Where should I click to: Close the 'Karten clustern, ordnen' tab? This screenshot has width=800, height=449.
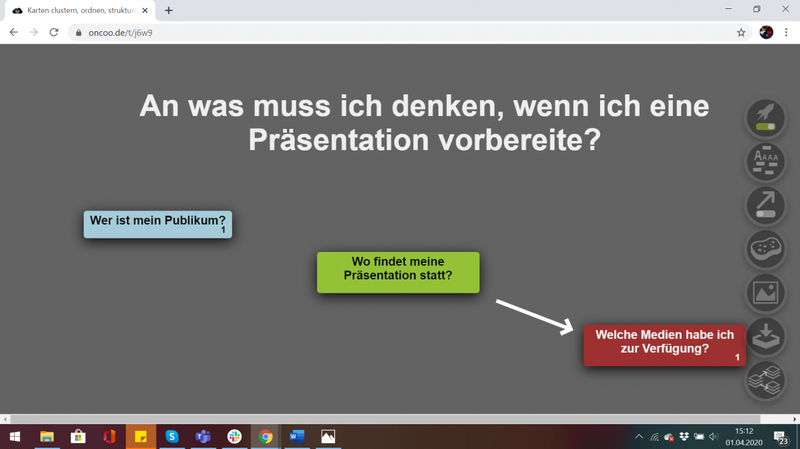[145, 10]
